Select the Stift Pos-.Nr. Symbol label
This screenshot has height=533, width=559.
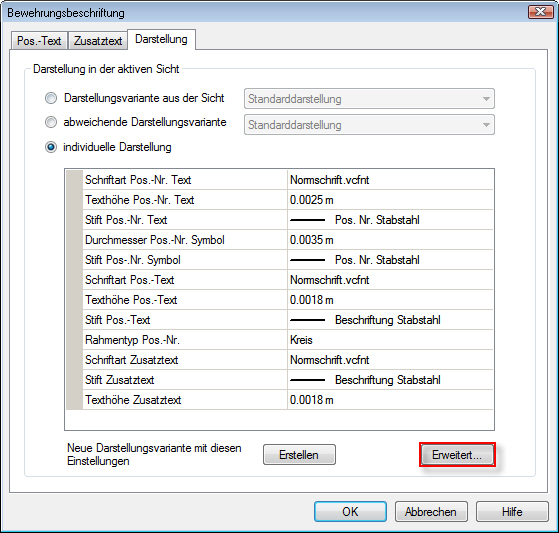pos(185,260)
